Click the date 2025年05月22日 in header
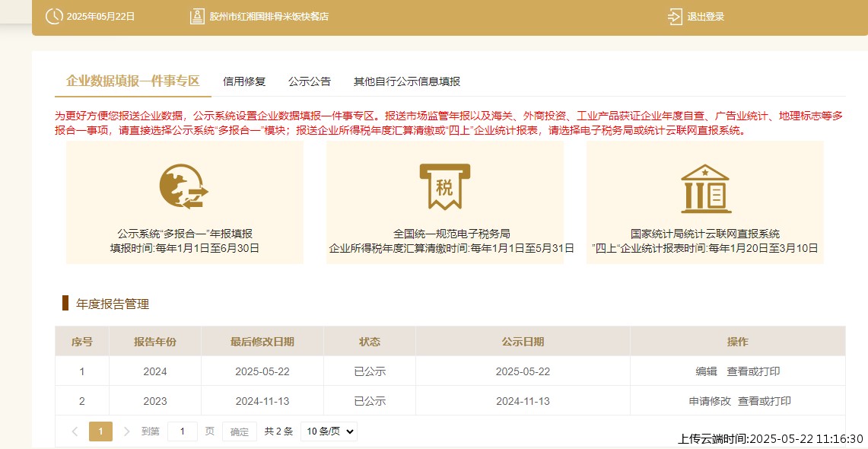 100,17
